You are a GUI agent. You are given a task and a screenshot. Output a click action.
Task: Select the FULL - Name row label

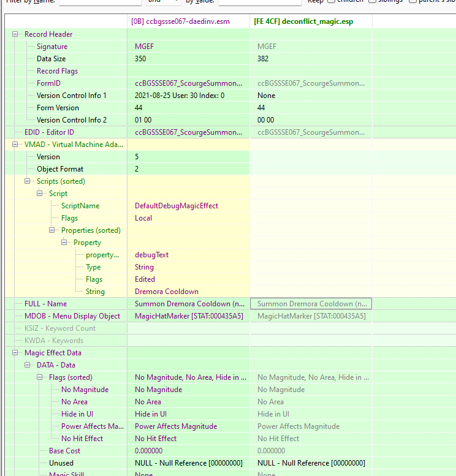(x=45, y=304)
